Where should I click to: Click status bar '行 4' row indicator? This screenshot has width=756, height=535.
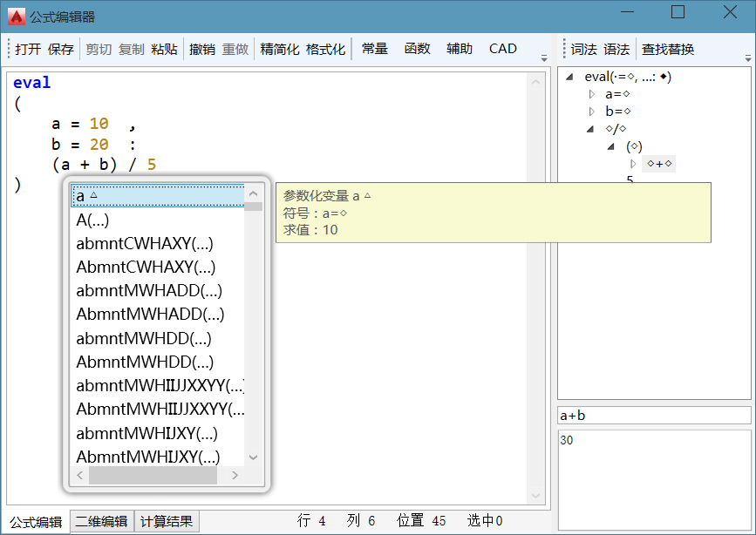pos(311,520)
